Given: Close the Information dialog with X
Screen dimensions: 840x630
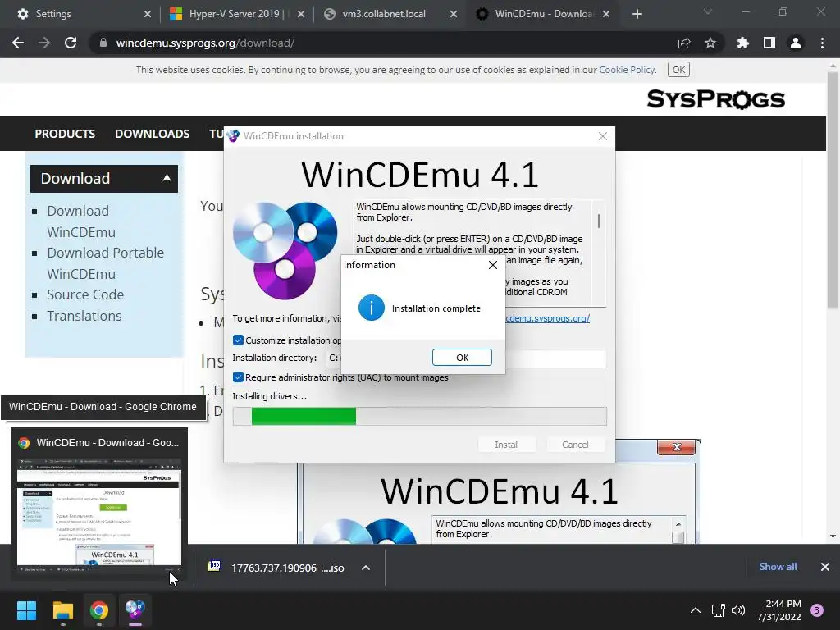Looking at the screenshot, I should pos(493,265).
